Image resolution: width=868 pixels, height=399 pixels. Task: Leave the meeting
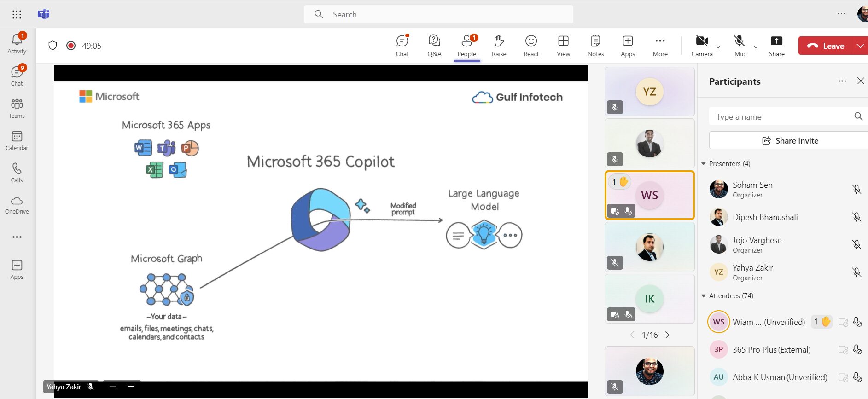click(826, 46)
